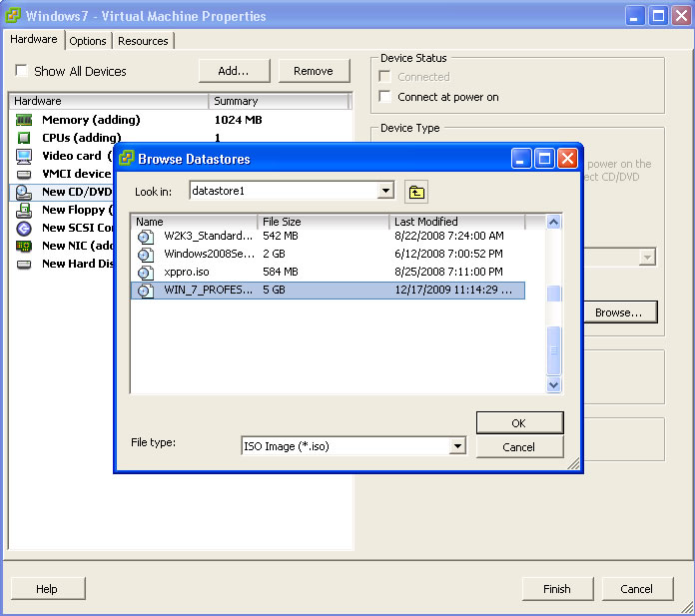The width and height of the screenshot is (695, 616).
Task: Maximize the Browse Datastores dialog
Action: [545, 158]
